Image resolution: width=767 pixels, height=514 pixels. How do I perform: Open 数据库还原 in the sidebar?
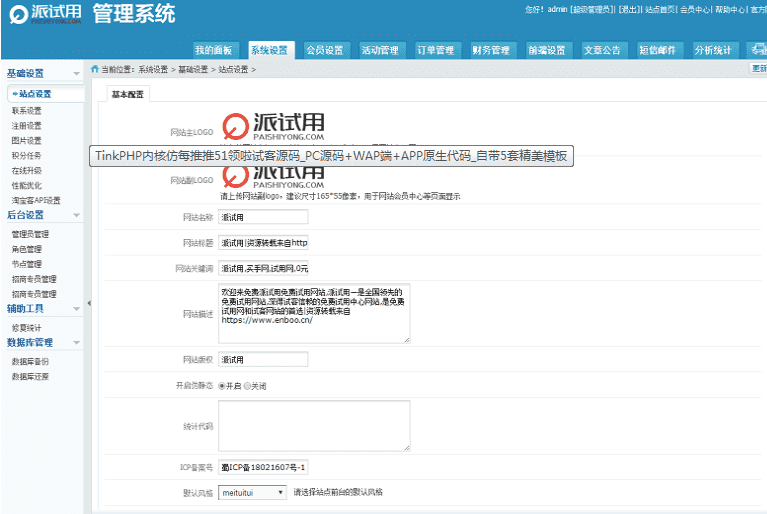(x=30, y=377)
